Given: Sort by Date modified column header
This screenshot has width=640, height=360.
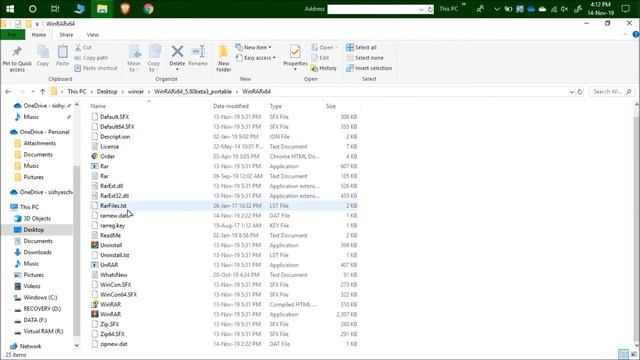Looking at the screenshot, I should [231, 106].
